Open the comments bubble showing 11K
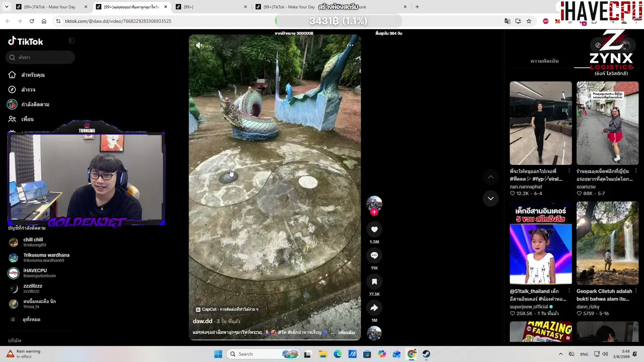Screen dimensions: 644x362 coord(374,255)
